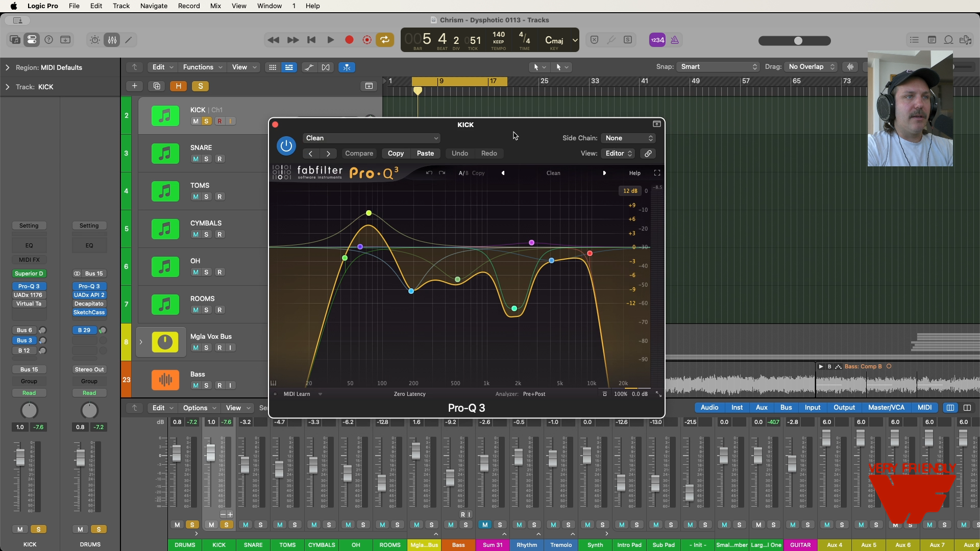Expand Pro-Q 3 to full screen

657,173
